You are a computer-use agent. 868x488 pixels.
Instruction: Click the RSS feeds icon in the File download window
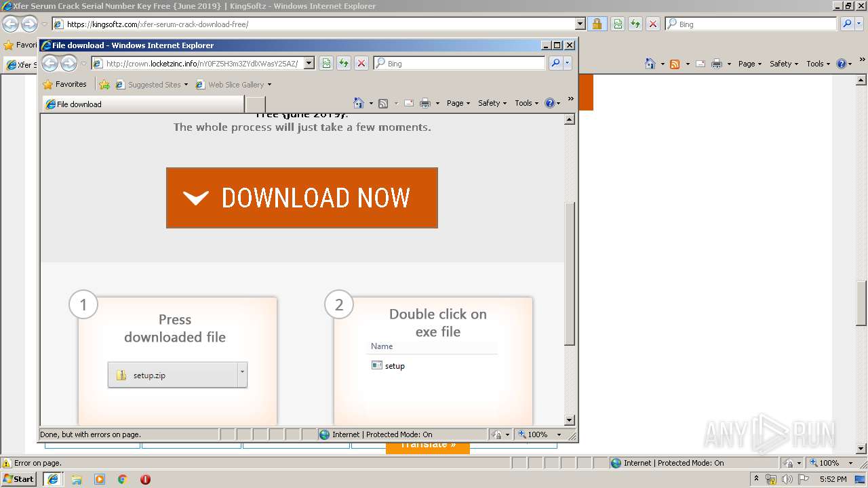click(383, 103)
